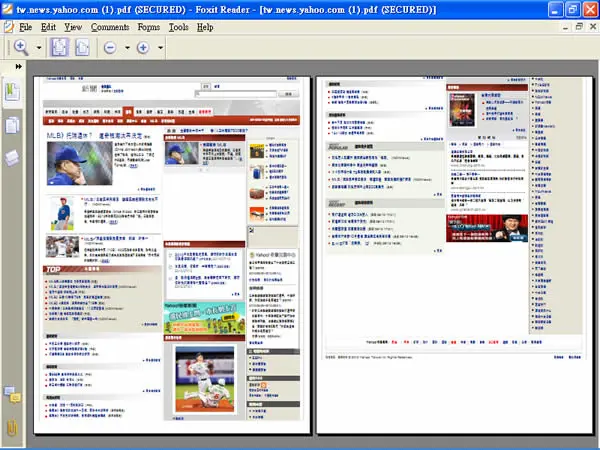Expand the navigation panel with double arrow

coord(18,67)
